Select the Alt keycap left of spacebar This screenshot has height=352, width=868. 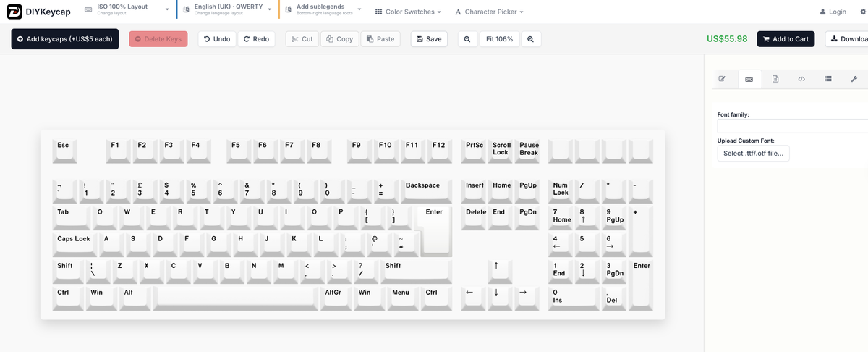(135, 298)
